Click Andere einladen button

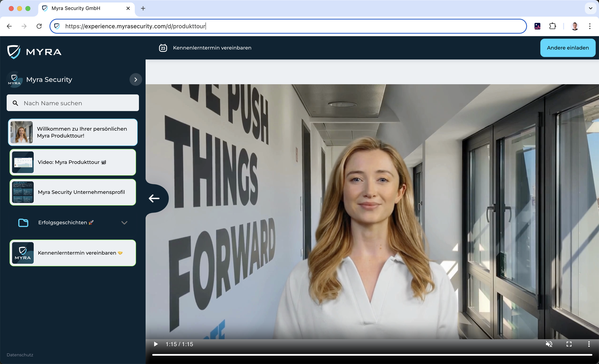pyautogui.click(x=568, y=48)
